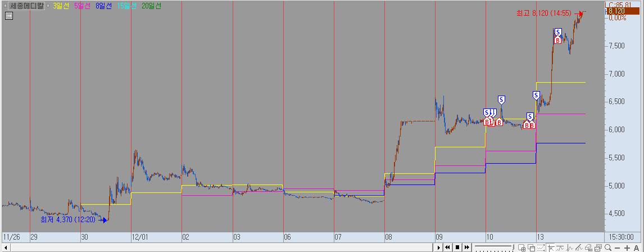Select the crosshair pointer tool

551,247
